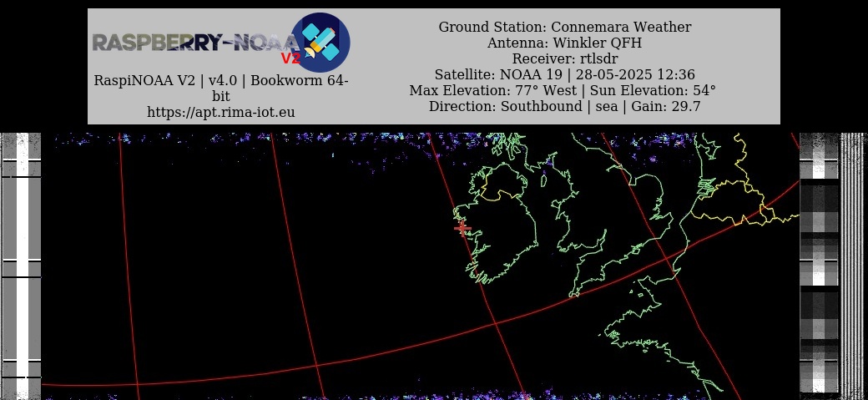Click 'Ground Station: Connemara Weather' line
868x400 pixels.
565,27
